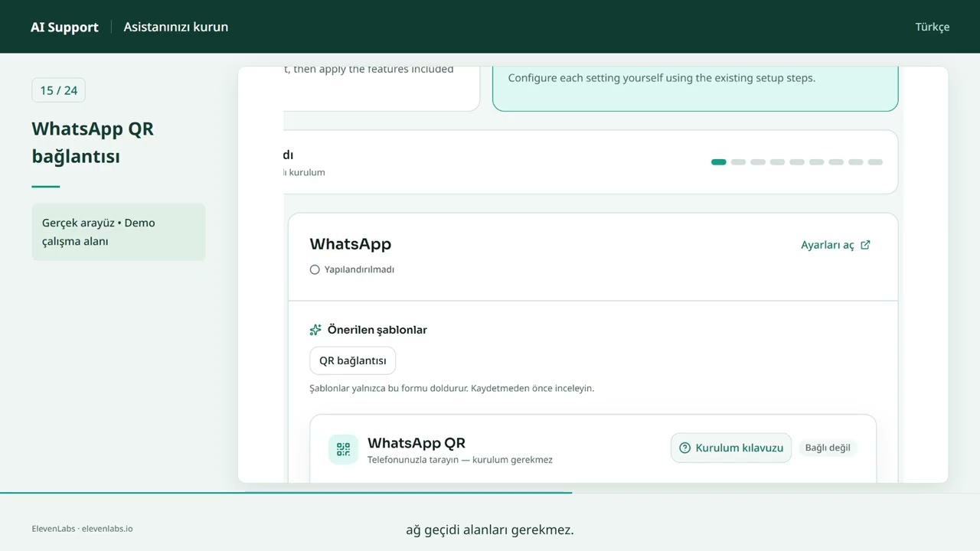
Task: Select the first active progress step dot
Action: pos(718,162)
